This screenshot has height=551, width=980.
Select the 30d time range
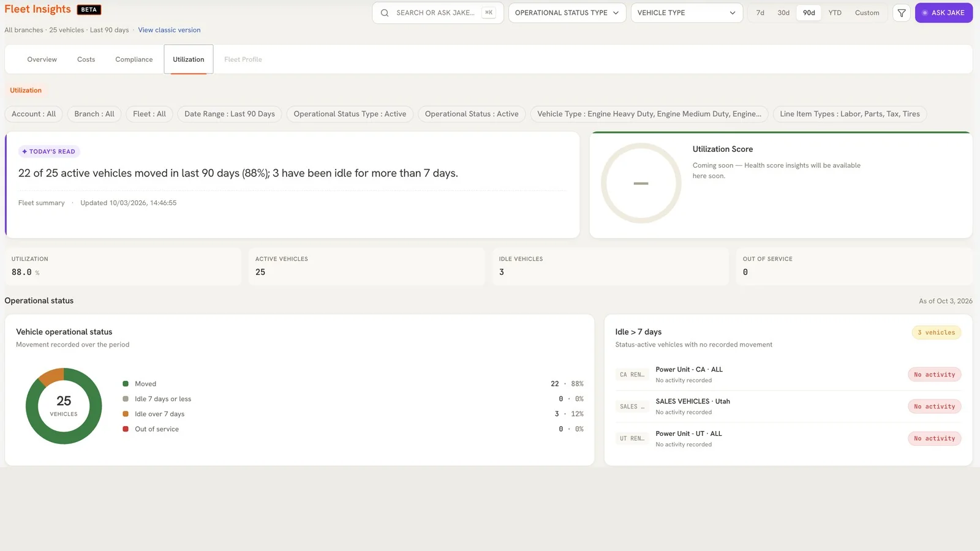pyautogui.click(x=783, y=13)
